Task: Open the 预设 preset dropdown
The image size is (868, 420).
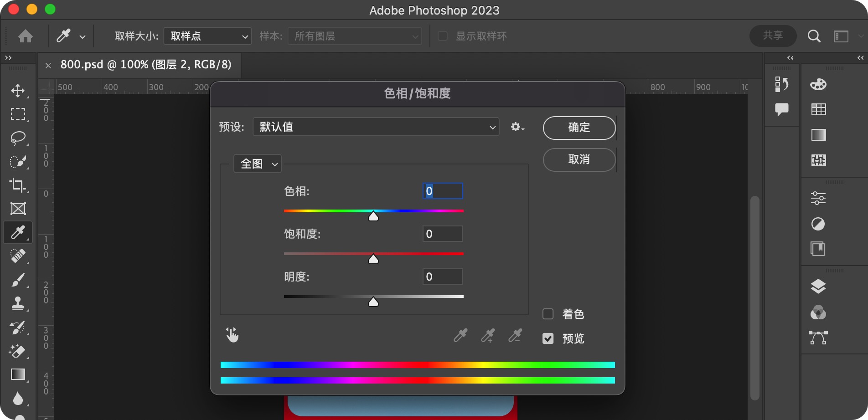Action: pyautogui.click(x=376, y=127)
